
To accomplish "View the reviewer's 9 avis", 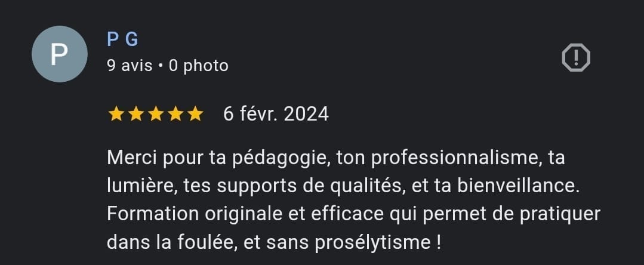I will 130,66.
